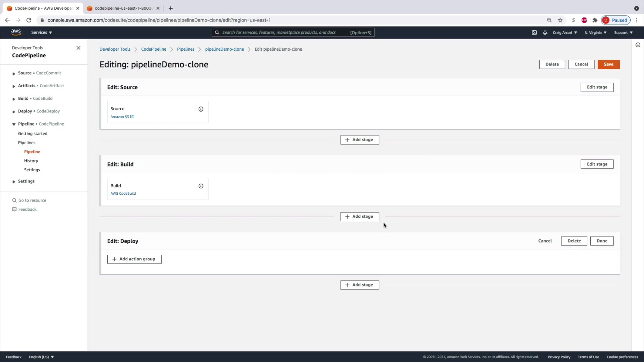The image size is (644, 362).
Task: Go to Developer Tools breadcrumb
Action: 115,49
